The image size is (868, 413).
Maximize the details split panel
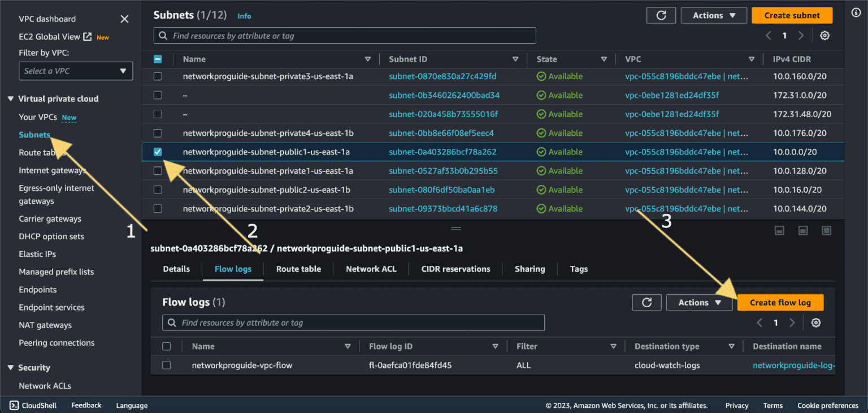tap(826, 230)
